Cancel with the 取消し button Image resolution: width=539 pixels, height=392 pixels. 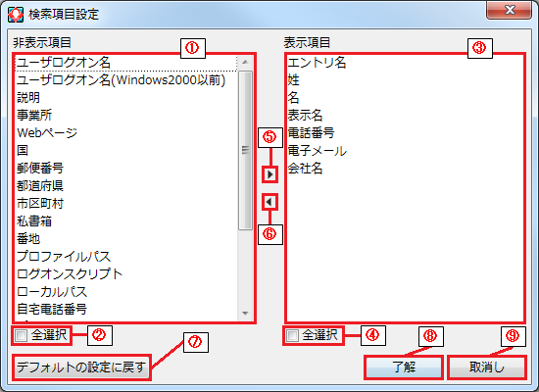click(x=487, y=367)
